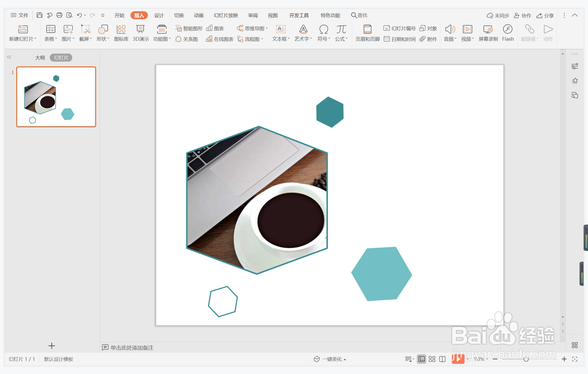Click the zoom slider handle
Screen dimensions: 588x374
(x=526, y=359)
